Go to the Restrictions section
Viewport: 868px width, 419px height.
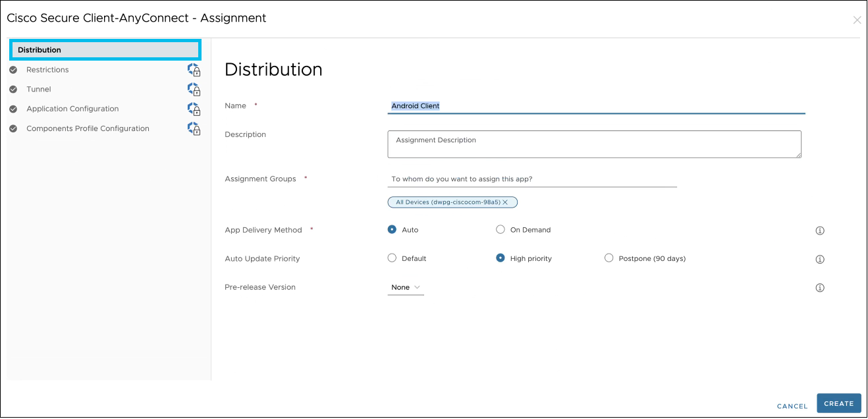point(47,70)
